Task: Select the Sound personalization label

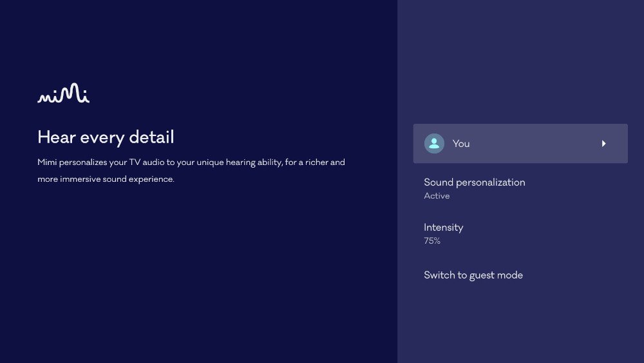Action: (474, 182)
